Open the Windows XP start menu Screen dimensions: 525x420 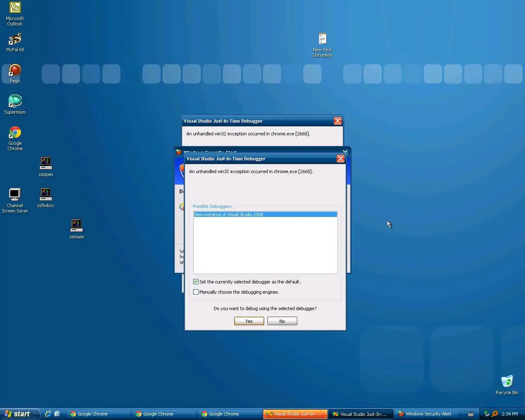20,414
